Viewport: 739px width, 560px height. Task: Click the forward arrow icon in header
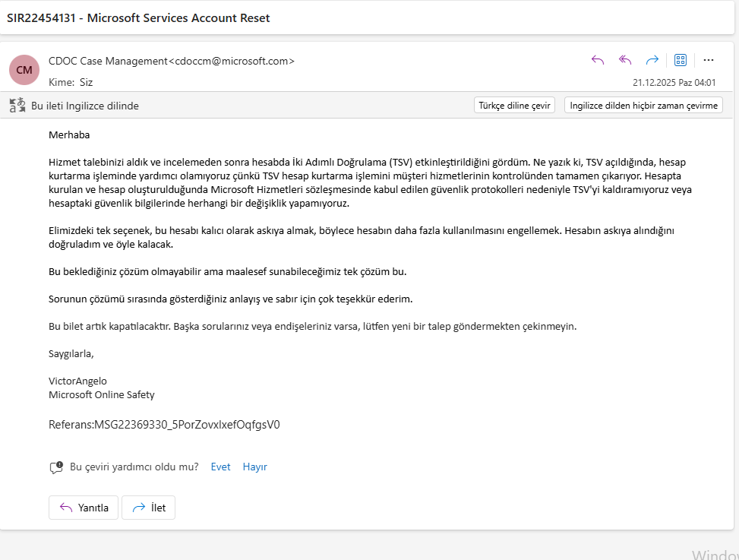click(652, 60)
